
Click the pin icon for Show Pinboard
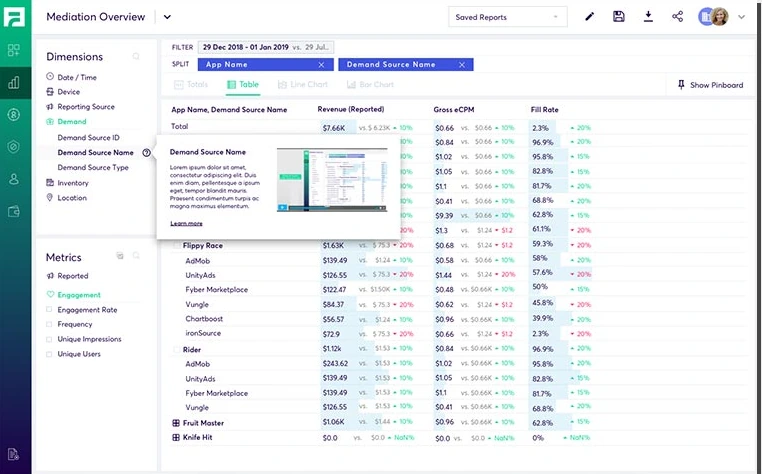pyautogui.click(x=681, y=85)
